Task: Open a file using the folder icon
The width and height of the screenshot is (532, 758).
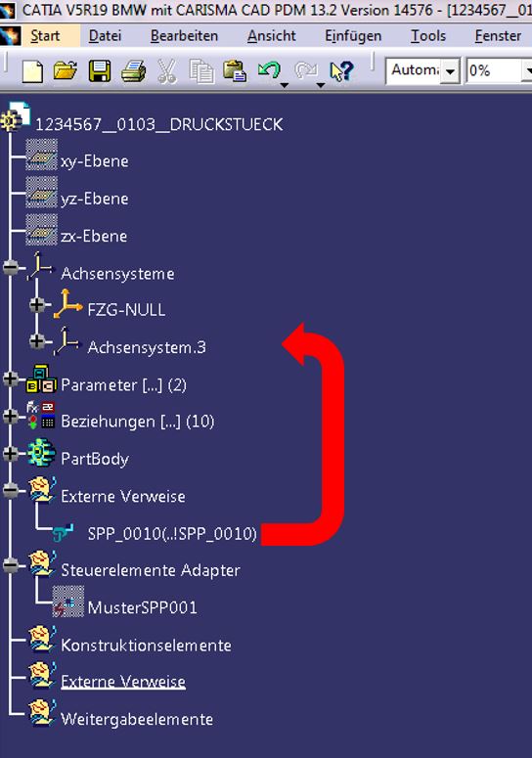Action: (66, 71)
